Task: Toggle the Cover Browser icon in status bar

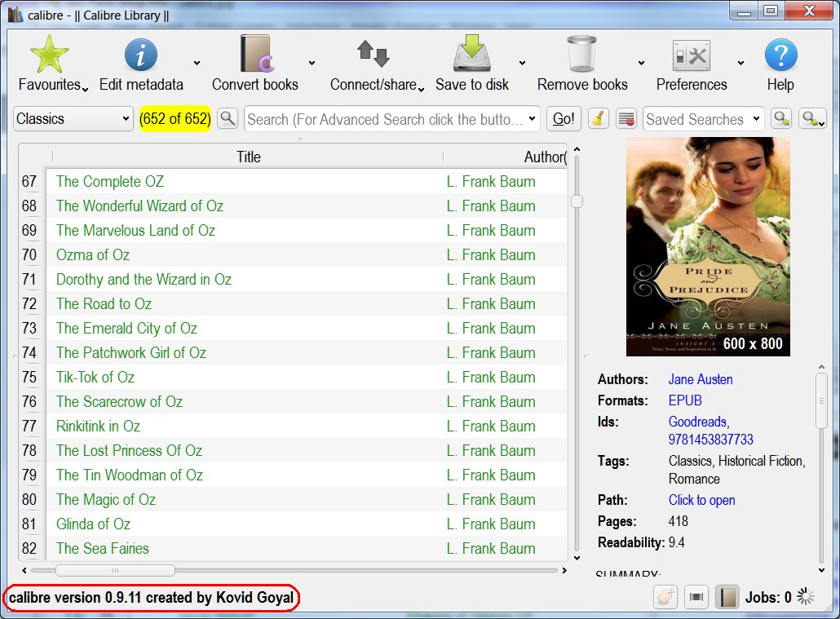Action: 696,596
